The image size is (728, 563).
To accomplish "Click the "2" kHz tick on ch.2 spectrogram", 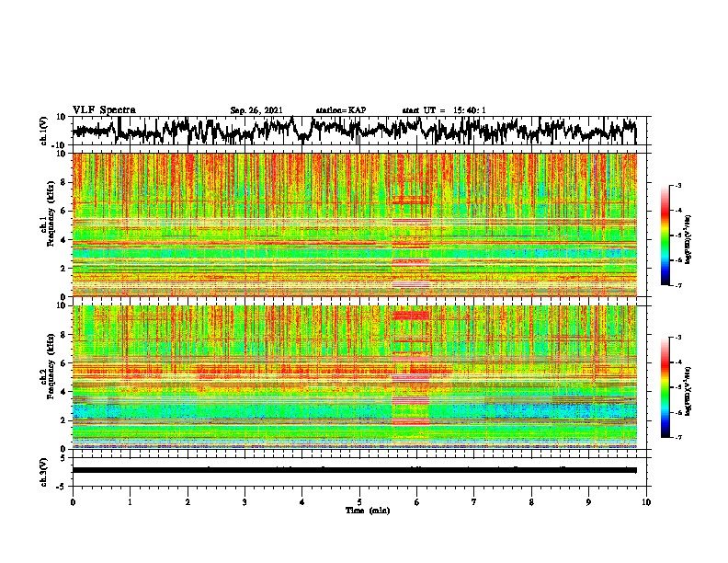I will 65,420.
